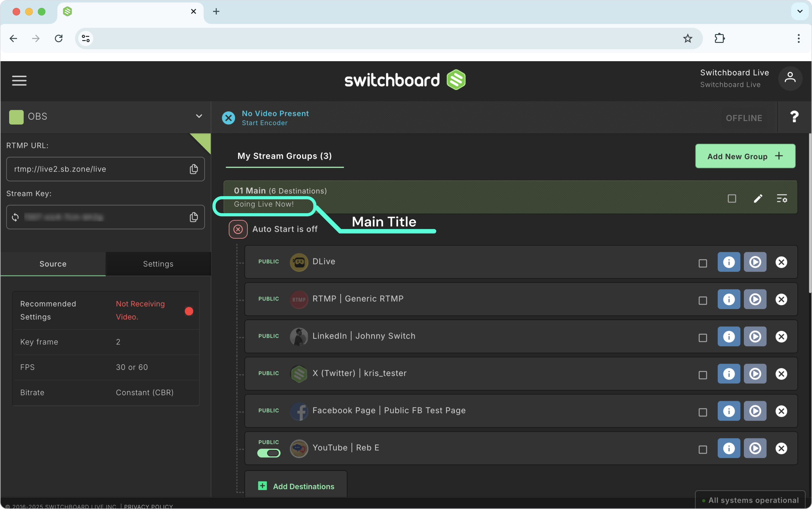Start streaming to Generic RTMP destination

tap(755, 299)
